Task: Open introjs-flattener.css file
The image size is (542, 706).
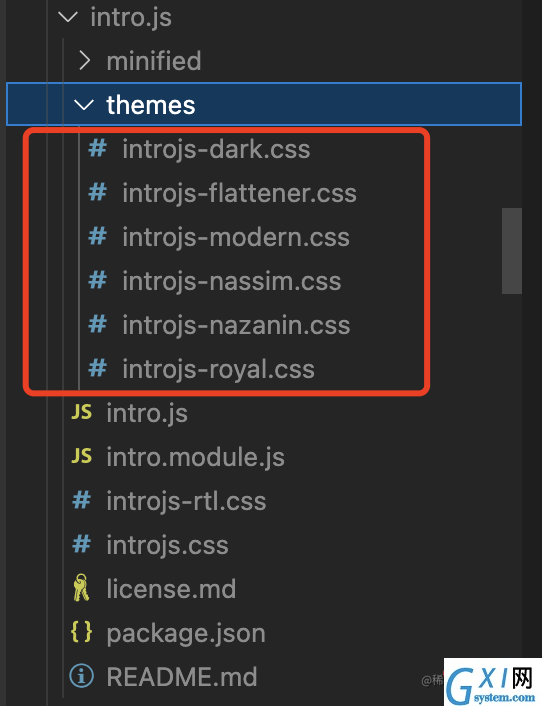Action: 239,193
